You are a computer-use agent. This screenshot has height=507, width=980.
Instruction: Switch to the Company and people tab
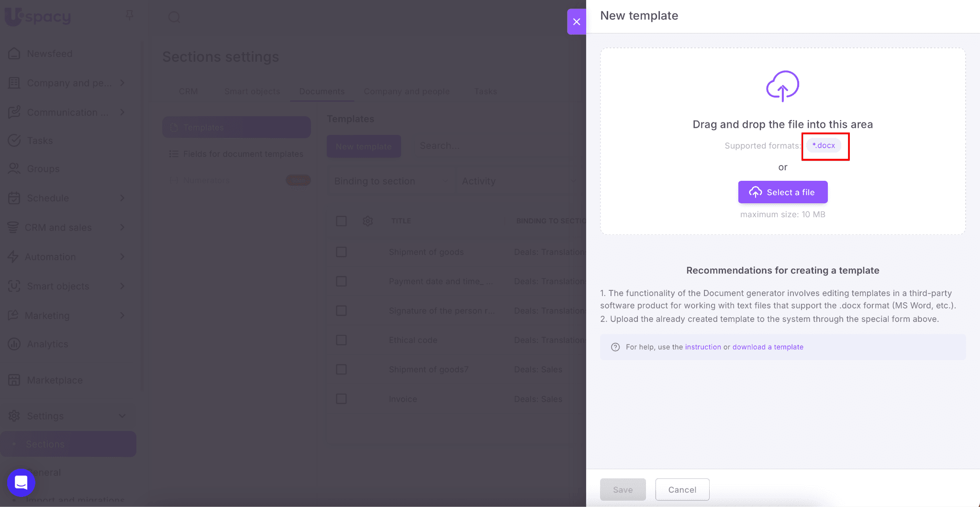(406, 91)
